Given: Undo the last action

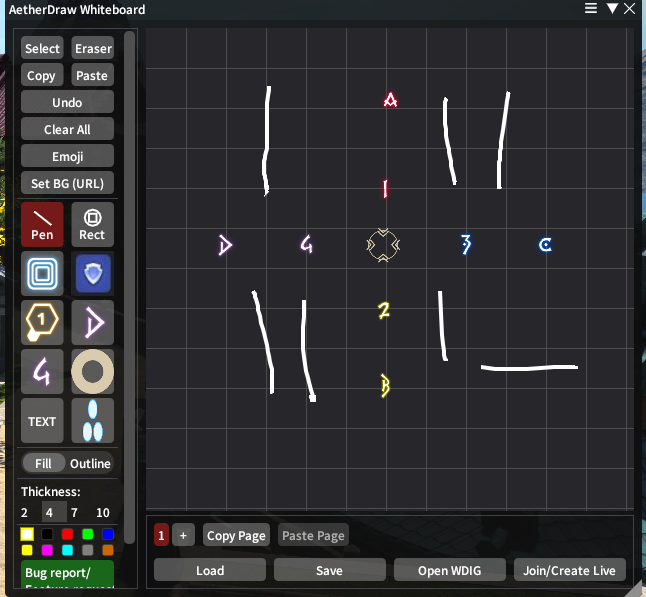Looking at the screenshot, I should pyautogui.click(x=68, y=102).
